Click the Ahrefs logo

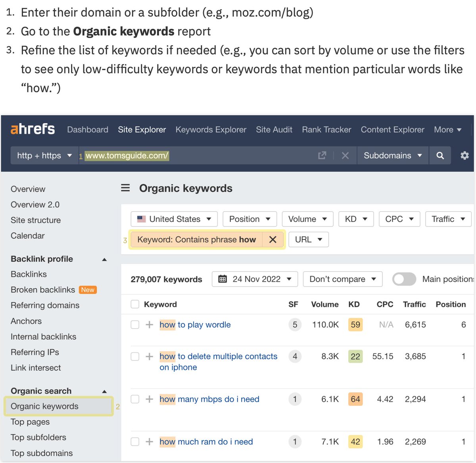[33, 129]
